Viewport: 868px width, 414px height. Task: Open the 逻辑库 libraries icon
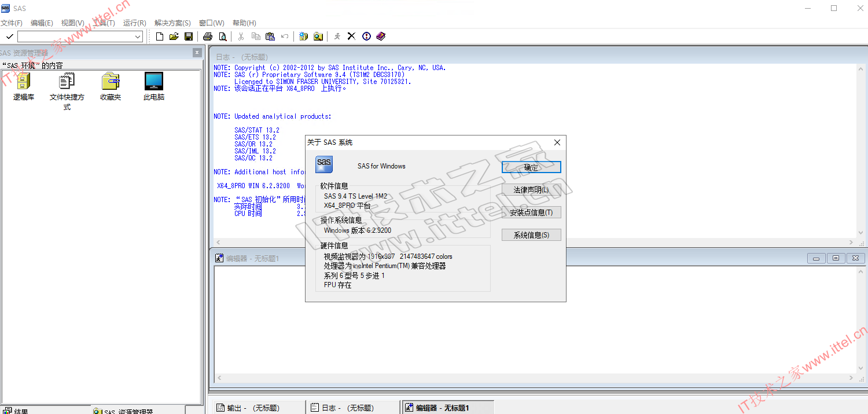pos(24,82)
